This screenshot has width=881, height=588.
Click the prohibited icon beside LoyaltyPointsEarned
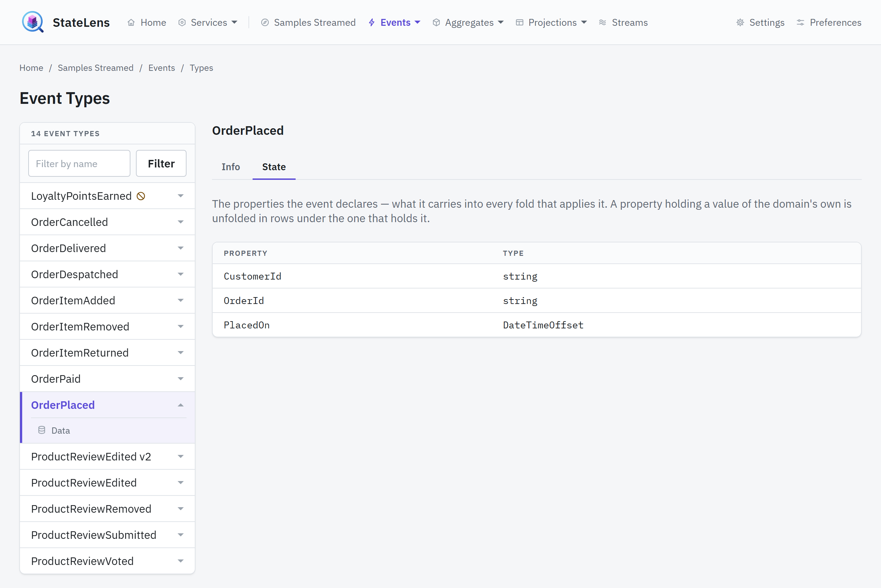coord(141,196)
